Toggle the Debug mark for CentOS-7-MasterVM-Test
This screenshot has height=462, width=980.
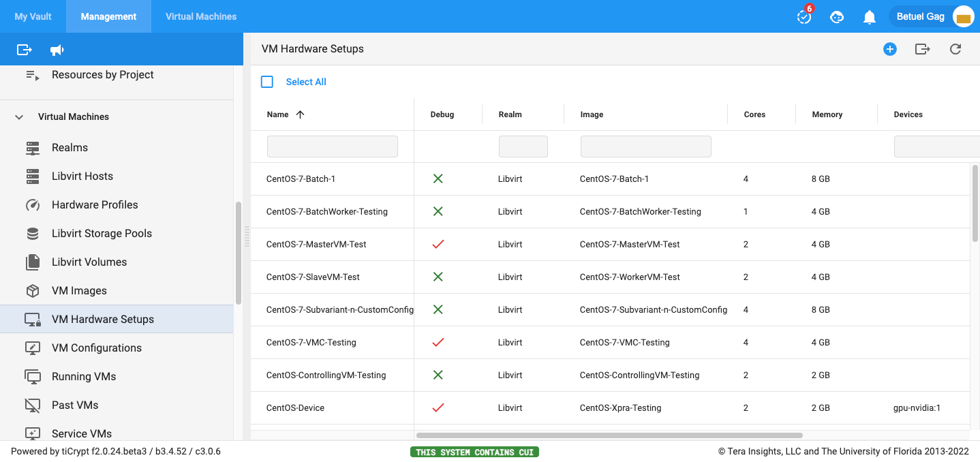(438, 244)
